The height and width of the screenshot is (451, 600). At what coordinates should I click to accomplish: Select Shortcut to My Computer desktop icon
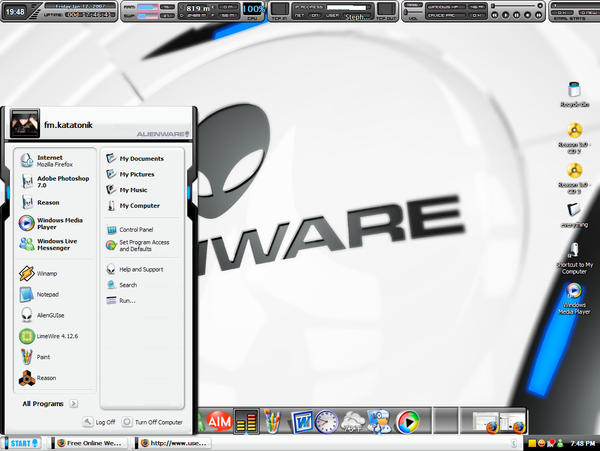coord(574,258)
